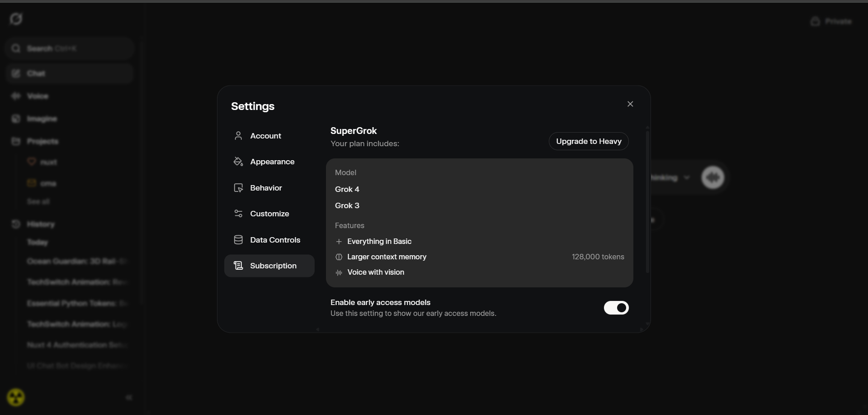868x415 pixels.
Task: Disable the early access models toggle
Action: coord(616,308)
